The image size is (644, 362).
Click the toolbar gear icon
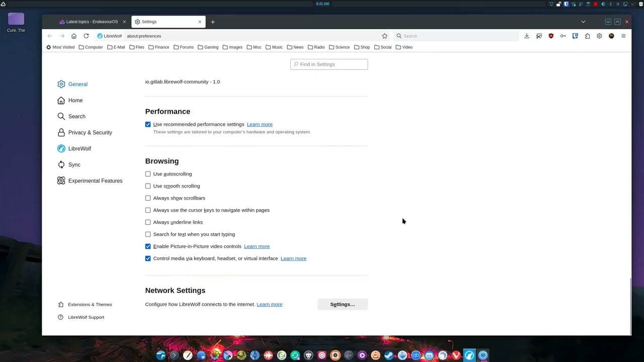coord(599,36)
